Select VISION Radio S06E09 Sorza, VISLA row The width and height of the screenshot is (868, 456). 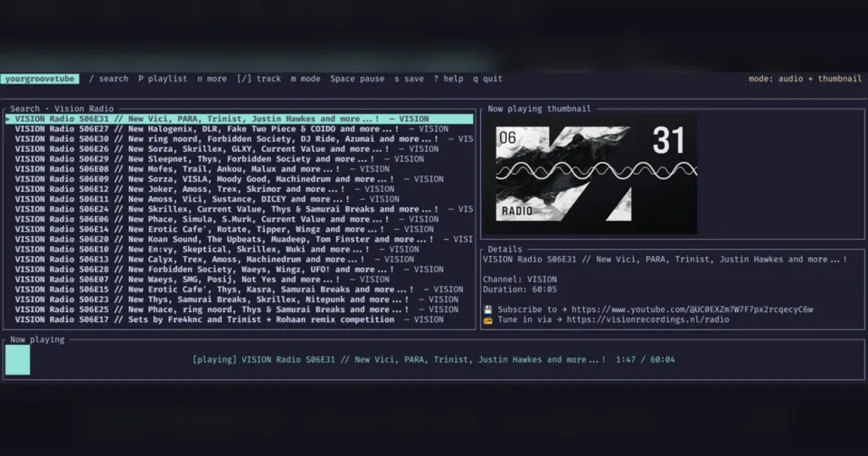[x=239, y=179]
